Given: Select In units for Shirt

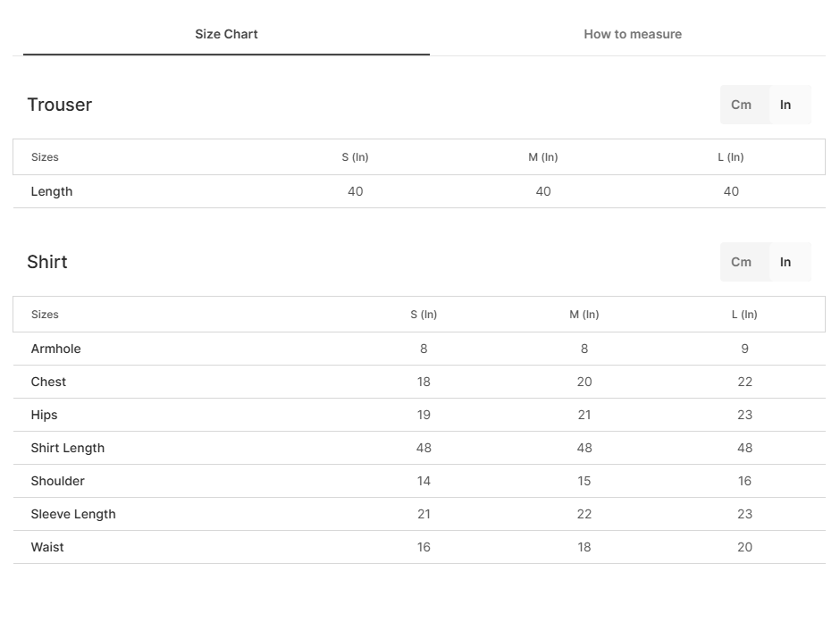Looking at the screenshot, I should tap(785, 262).
